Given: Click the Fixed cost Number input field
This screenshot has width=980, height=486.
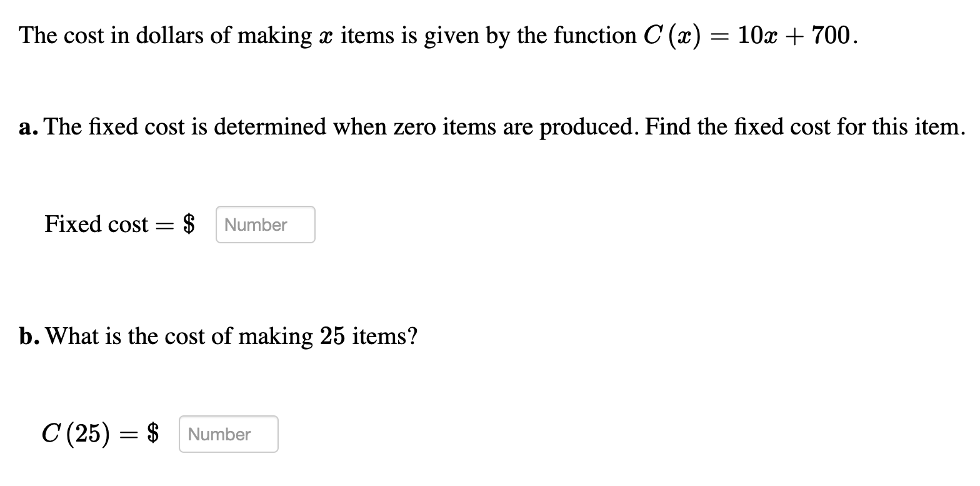Looking at the screenshot, I should (264, 225).
